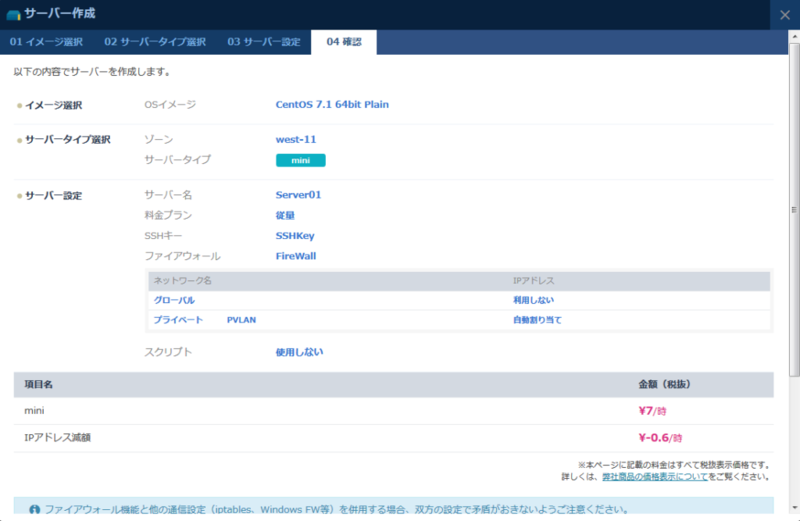Click 自動割り当て IP address value

pos(537,320)
